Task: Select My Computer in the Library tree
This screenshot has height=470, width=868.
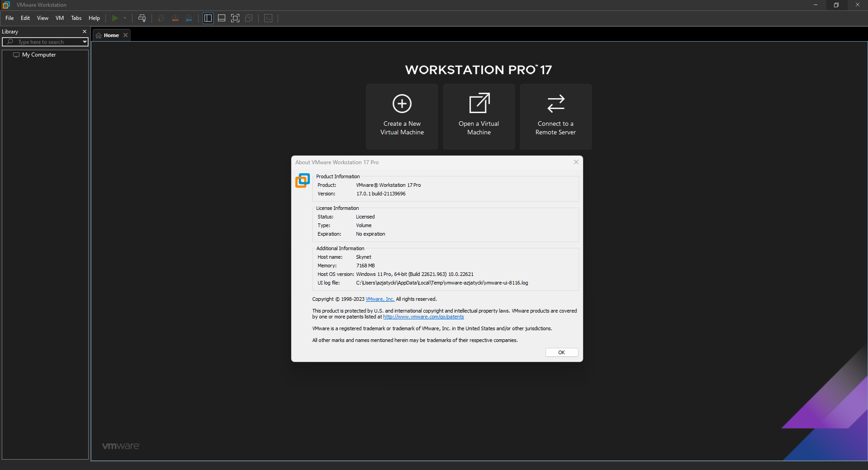Action: (39, 55)
